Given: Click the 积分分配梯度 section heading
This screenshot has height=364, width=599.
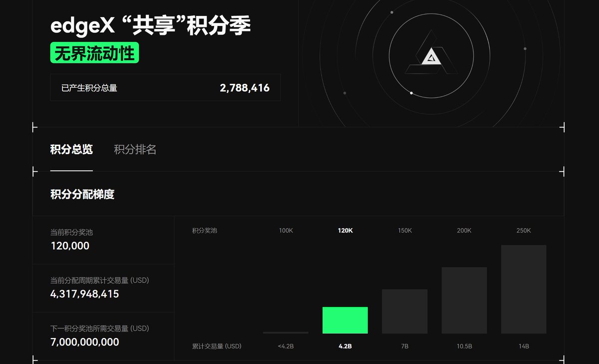Looking at the screenshot, I should tap(82, 194).
